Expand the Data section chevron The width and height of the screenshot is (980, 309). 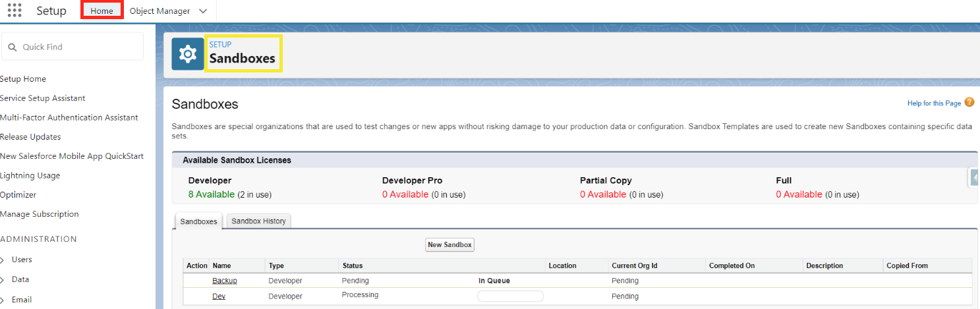(3, 280)
